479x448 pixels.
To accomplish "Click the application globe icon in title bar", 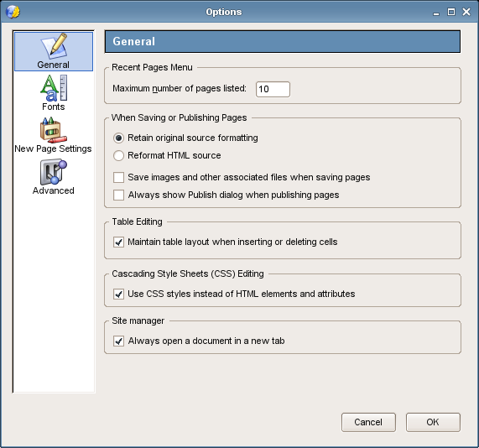I will coord(13,12).
